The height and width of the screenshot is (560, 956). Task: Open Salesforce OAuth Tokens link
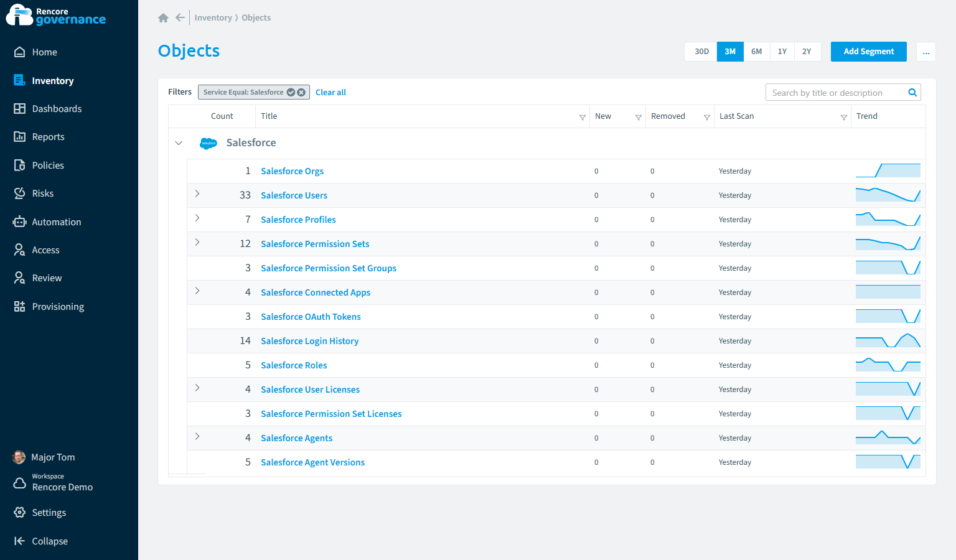click(x=311, y=317)
